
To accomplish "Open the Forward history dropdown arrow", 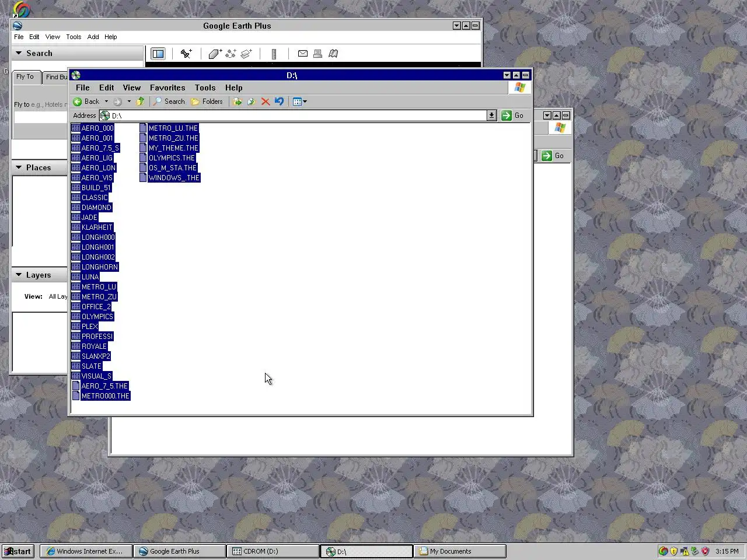I will 129,101.
